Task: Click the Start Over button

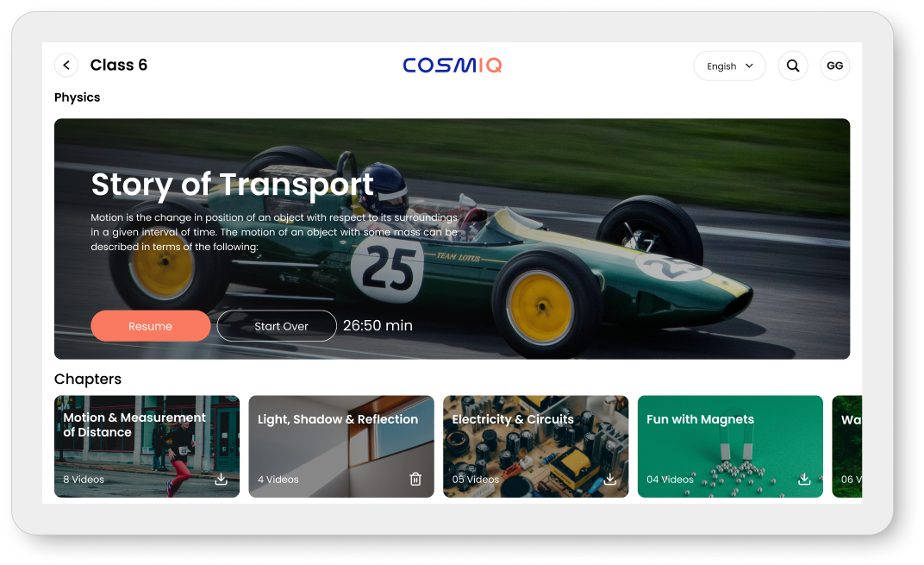Action: click(x=277, y=326)
